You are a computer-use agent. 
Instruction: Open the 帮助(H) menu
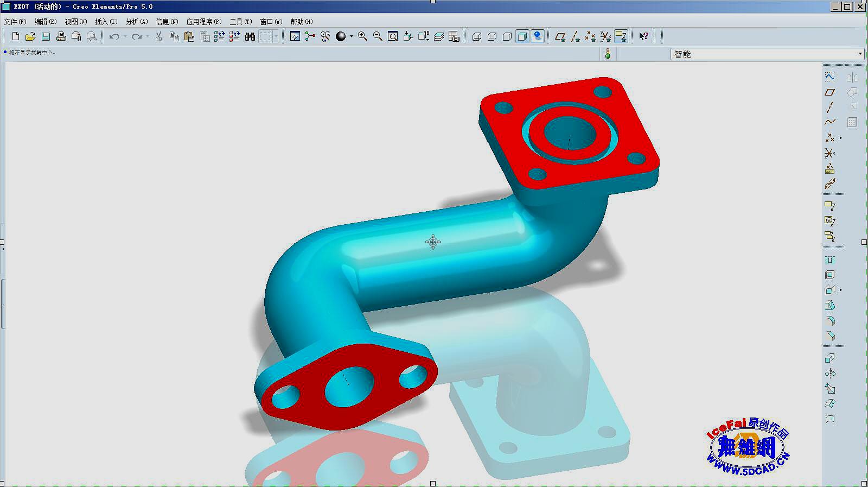pos(302,22)
